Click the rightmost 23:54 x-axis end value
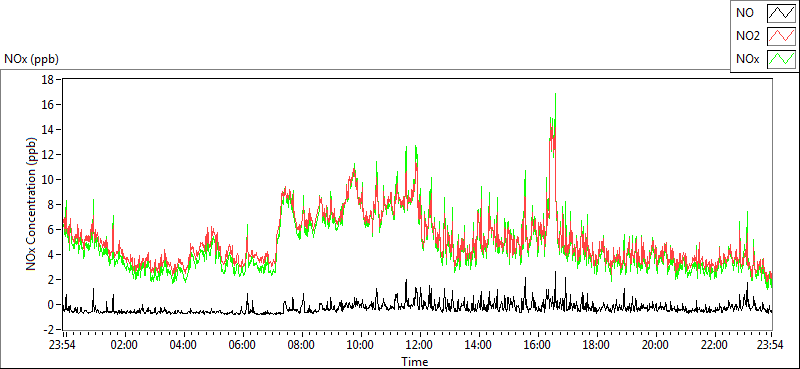This screenshot has width=800, height=369. [771, 345]
